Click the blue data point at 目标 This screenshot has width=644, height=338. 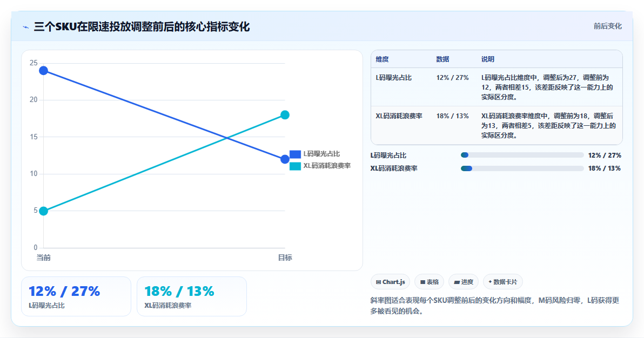[x=285, y=159]
